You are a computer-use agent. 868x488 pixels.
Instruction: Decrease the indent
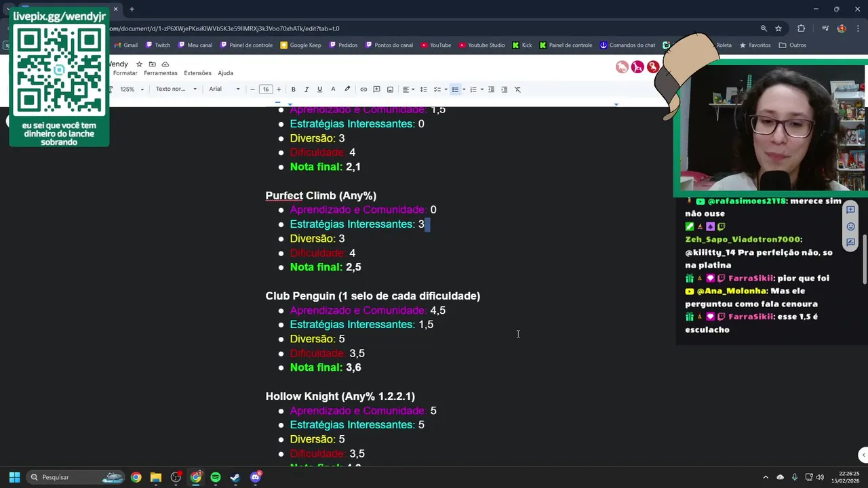(x=491, y=89)
